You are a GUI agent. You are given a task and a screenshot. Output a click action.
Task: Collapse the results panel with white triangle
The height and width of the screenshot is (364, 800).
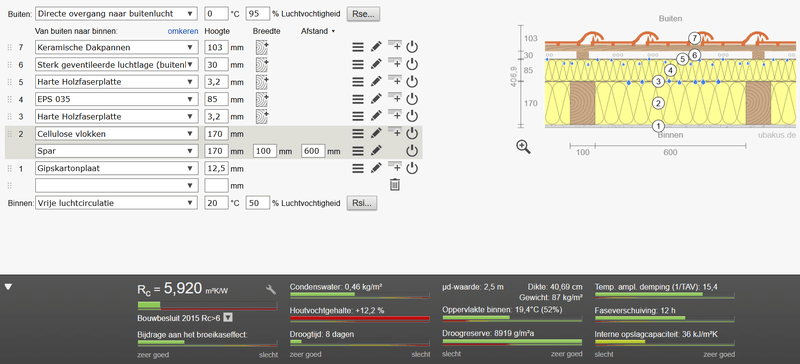tap(8, 287)
